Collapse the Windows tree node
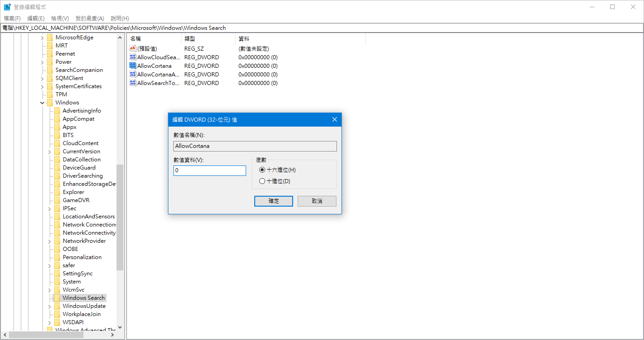The height and width of the screenshot is (340, 644). click(x=42, y=103)
